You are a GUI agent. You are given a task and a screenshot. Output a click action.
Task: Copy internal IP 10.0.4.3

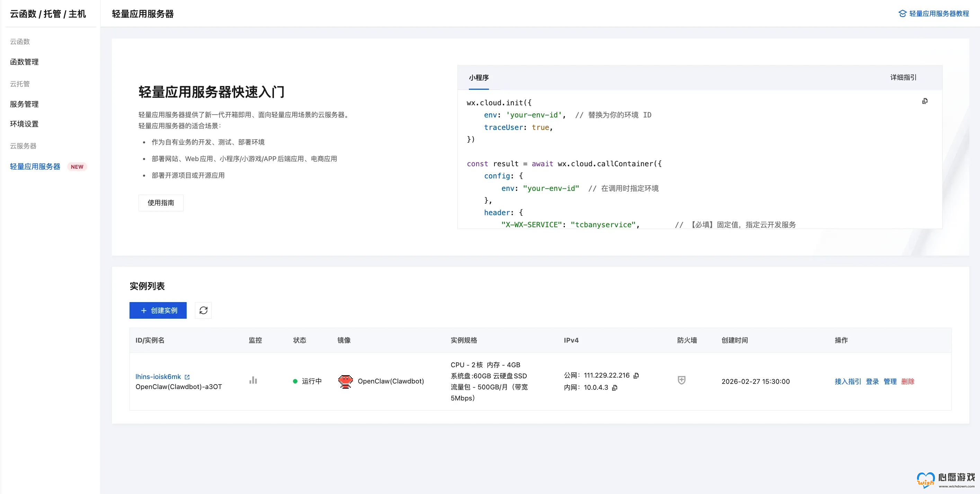tap(615, 387)
